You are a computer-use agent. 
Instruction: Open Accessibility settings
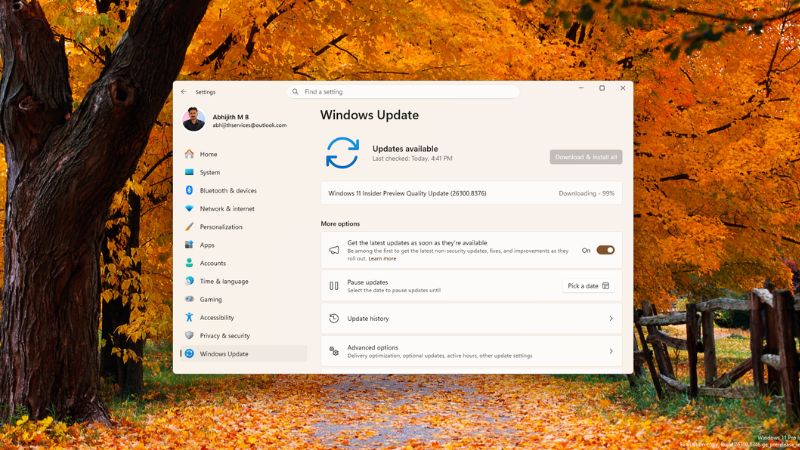pyautogui.click(x=244, y=317)
